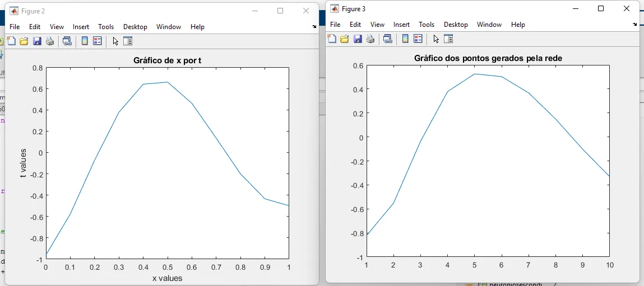Screen dimensions: 644x286
Task: Click the dock arrow in Figure 3 menu bar
Action: click(x=634, y=25)
